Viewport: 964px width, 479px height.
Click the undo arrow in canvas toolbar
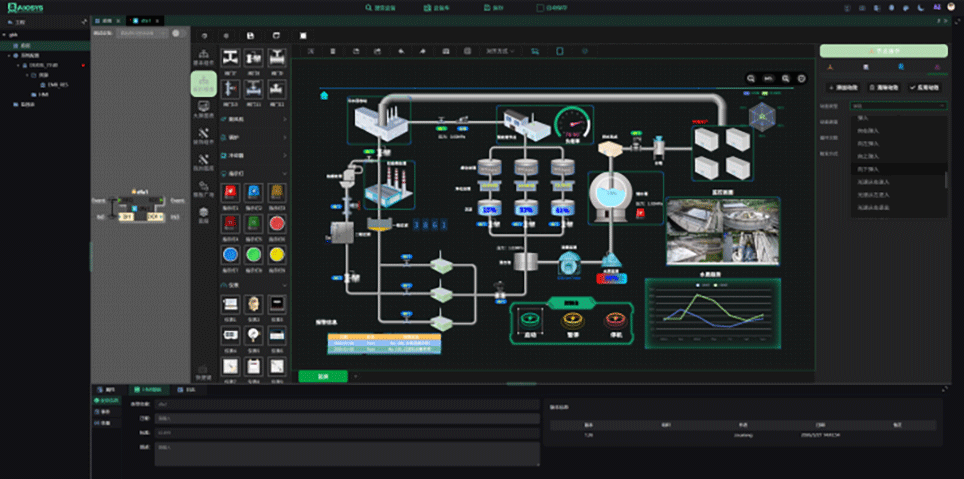tap(401, 51)
